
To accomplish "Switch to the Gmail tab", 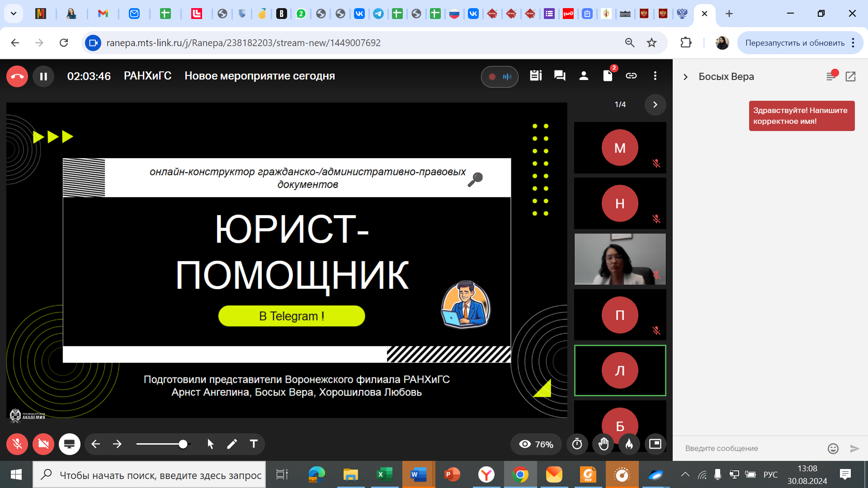I will click(x=103, y=14).
